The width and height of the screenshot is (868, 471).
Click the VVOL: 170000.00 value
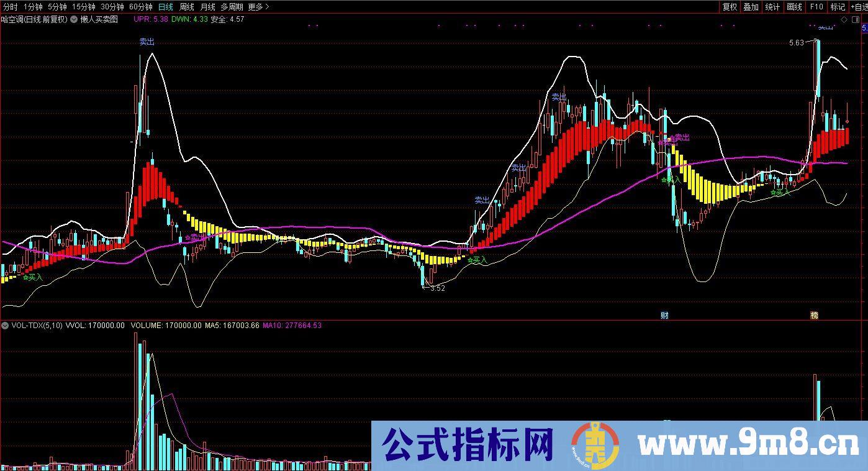pos(95,325)
